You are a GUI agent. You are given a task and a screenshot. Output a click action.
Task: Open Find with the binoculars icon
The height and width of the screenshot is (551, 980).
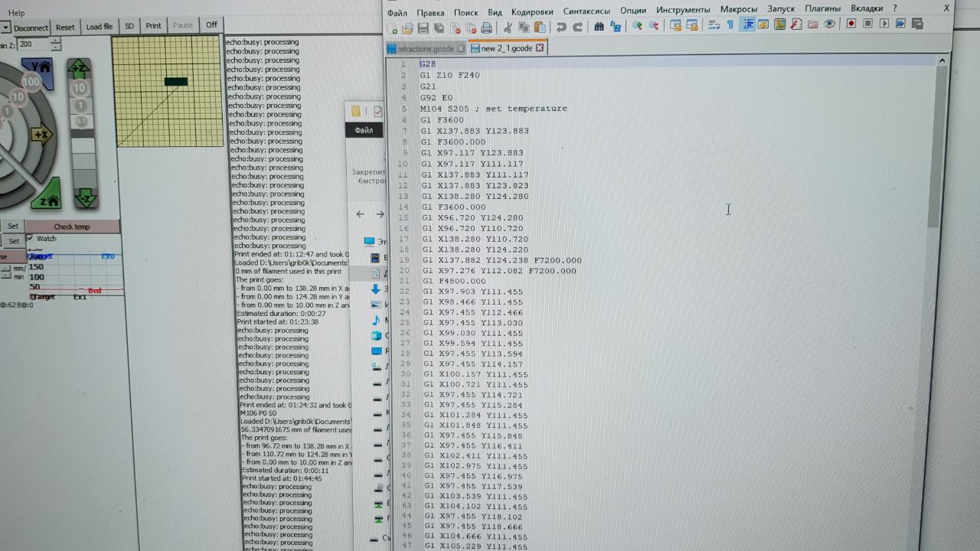[x=599, y=27]
